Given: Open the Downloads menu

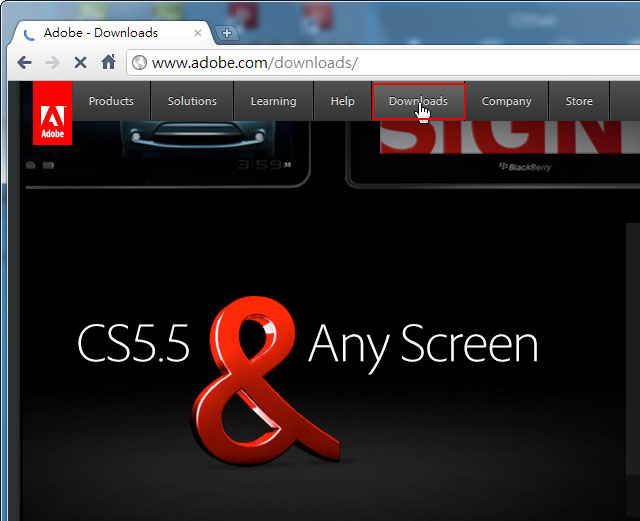Looking at the screenshot, I should (x=418, y=101).
